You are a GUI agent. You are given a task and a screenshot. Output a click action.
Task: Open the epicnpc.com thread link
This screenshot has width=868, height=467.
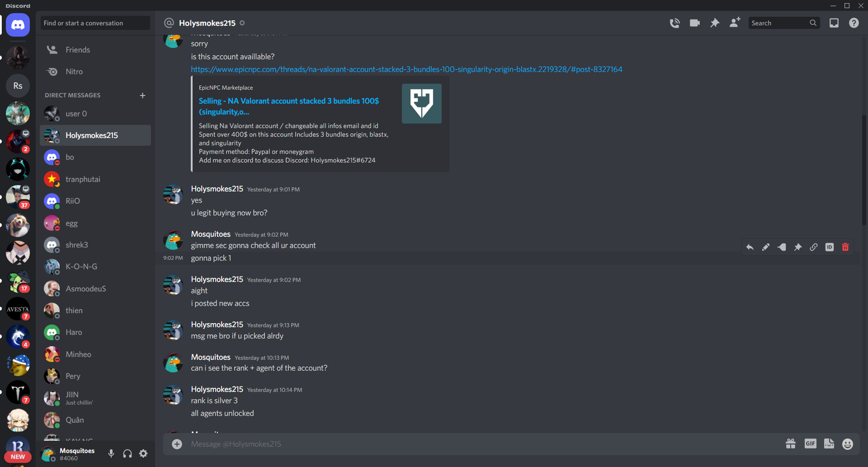[x=406, y=70]
